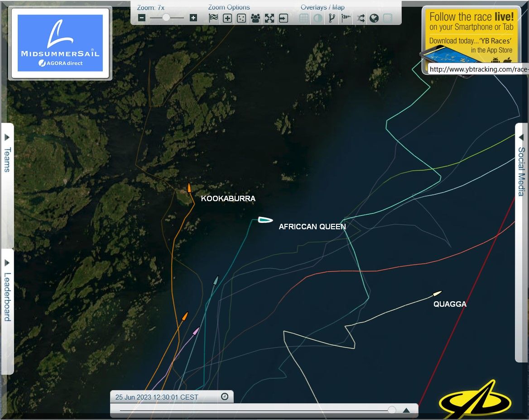
Task: Click the fleet group people icon
Action: tap(255, 18)
